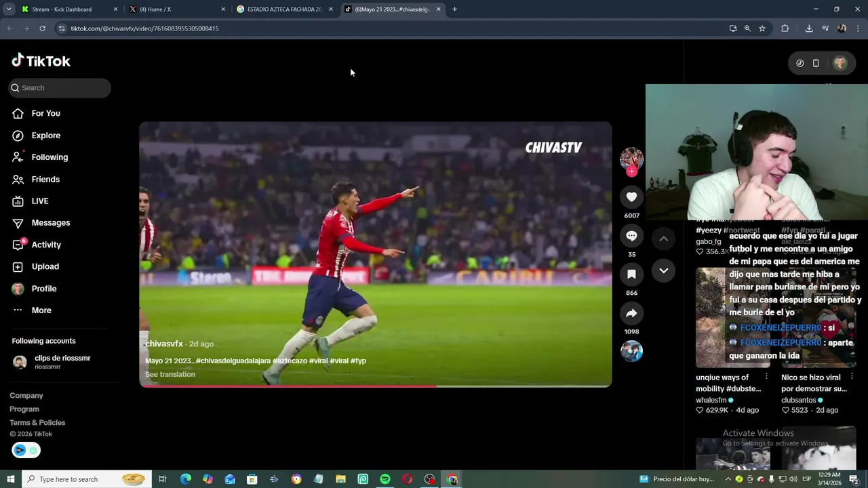Go to next video with down chevron
This screenshot has height=488, width=868.
pos(664,270)
